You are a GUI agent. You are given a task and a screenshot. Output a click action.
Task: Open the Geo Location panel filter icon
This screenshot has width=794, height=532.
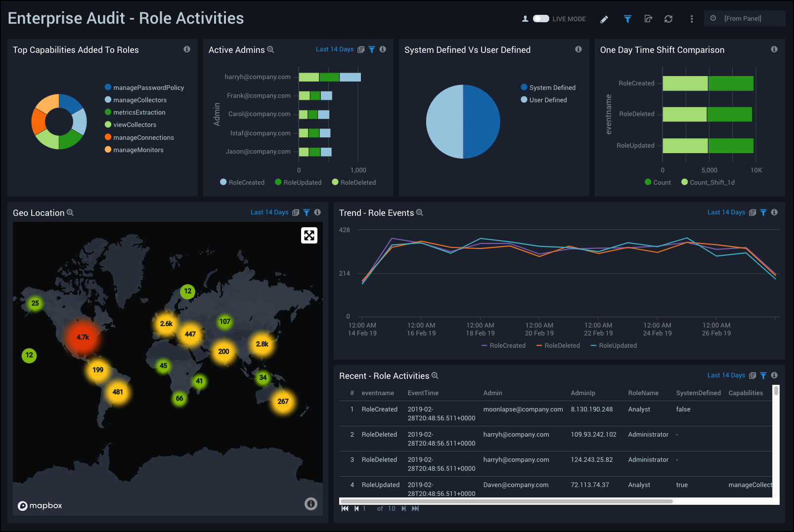pyautogui.click(x=307, y=212)
